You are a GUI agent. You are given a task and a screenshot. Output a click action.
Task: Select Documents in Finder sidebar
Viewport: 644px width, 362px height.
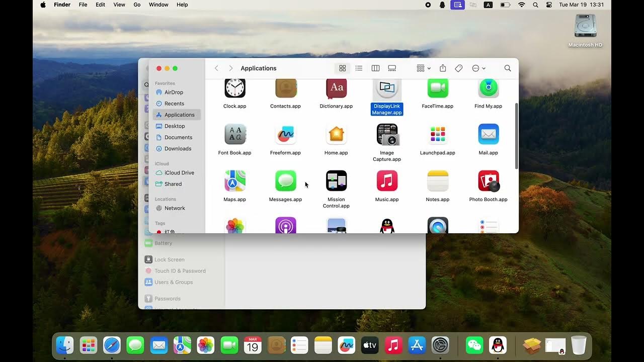coord(177,137)
